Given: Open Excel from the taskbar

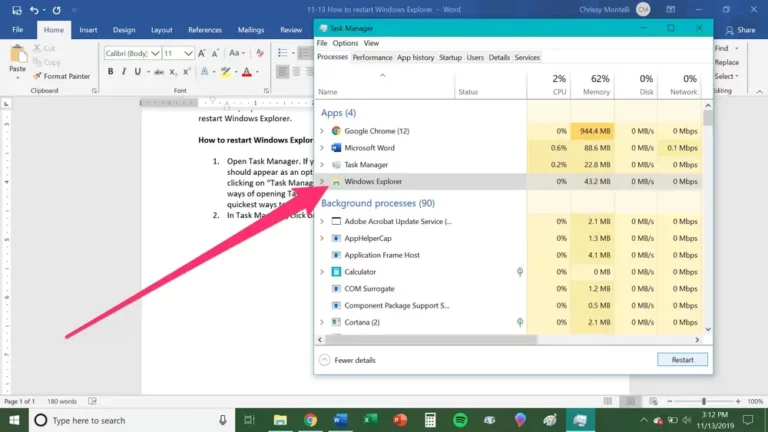Looking at the screenshot, I should [370, 420].
